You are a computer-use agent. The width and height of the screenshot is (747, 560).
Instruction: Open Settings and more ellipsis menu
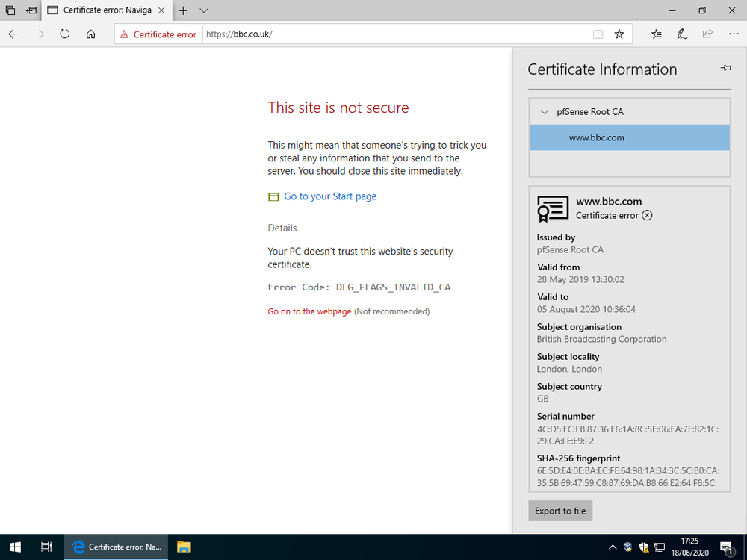[x=734, y=34]
